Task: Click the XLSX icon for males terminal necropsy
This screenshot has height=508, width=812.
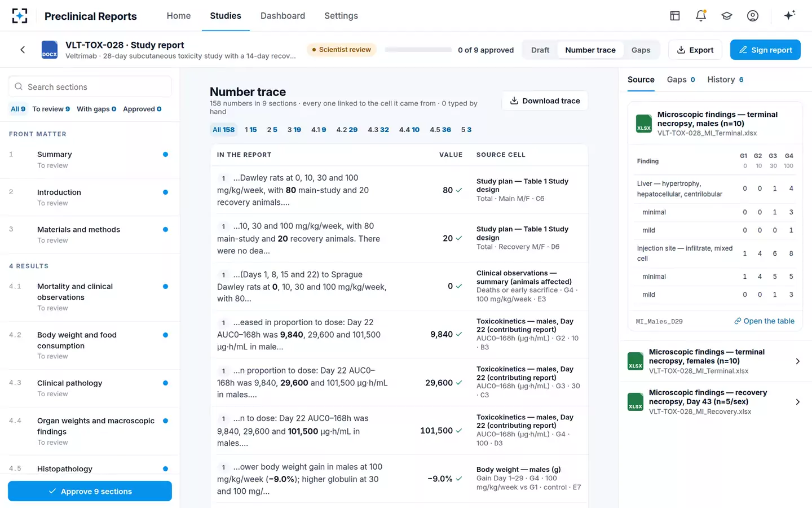Action: pyautogui.click(x=644, y=124)
